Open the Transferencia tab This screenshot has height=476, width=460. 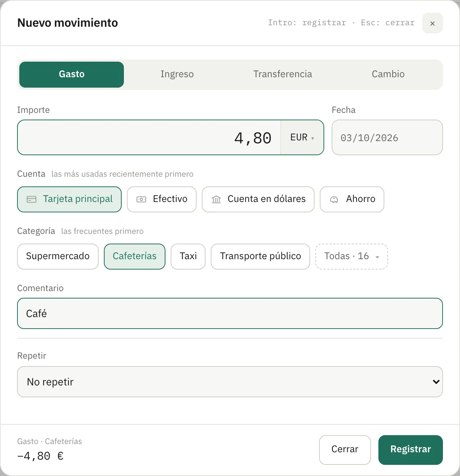(x=283, y=75)
